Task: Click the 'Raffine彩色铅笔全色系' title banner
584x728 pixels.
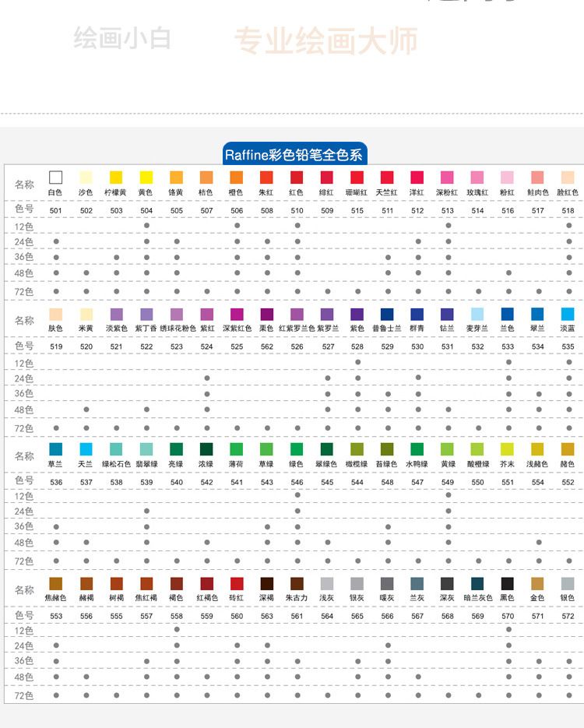Action: click(x=295, y=154)
